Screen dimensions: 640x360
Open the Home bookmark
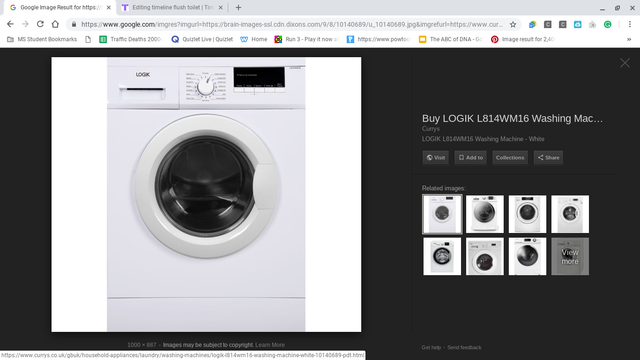(253, 39)
